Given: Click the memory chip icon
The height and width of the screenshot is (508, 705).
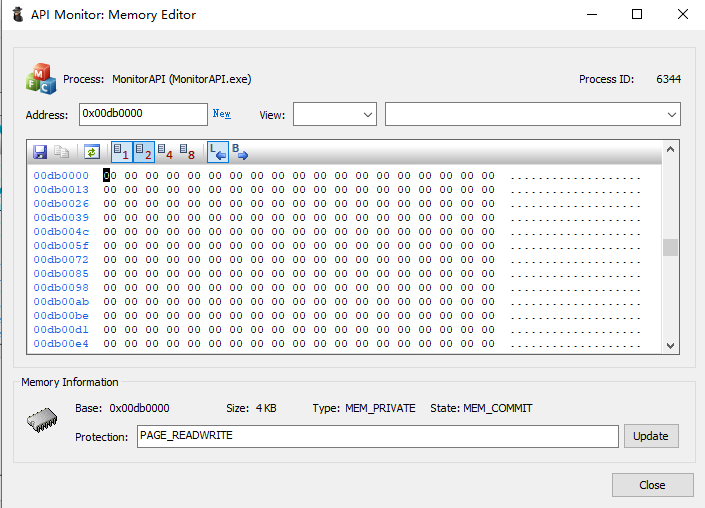Looking at the screenshot, I should coord(42,420).
